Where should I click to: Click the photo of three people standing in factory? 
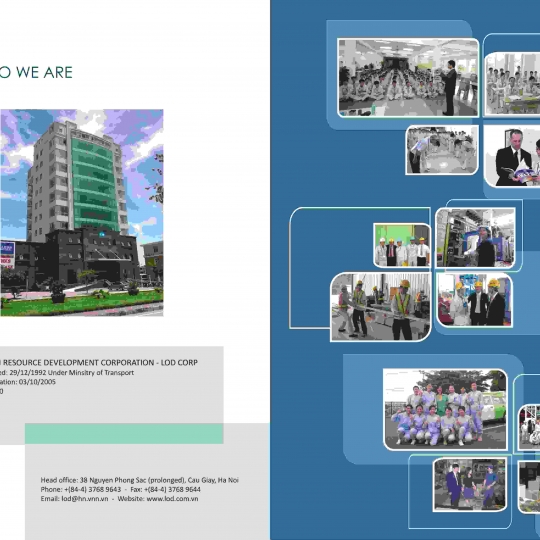pos(470,484)
